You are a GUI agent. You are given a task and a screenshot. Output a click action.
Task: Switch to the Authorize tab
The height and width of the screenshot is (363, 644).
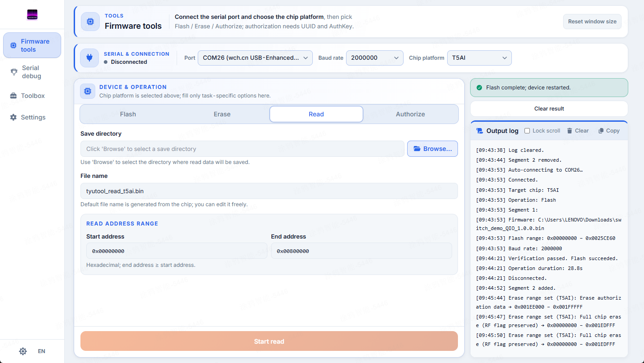(x=410, y=114)
